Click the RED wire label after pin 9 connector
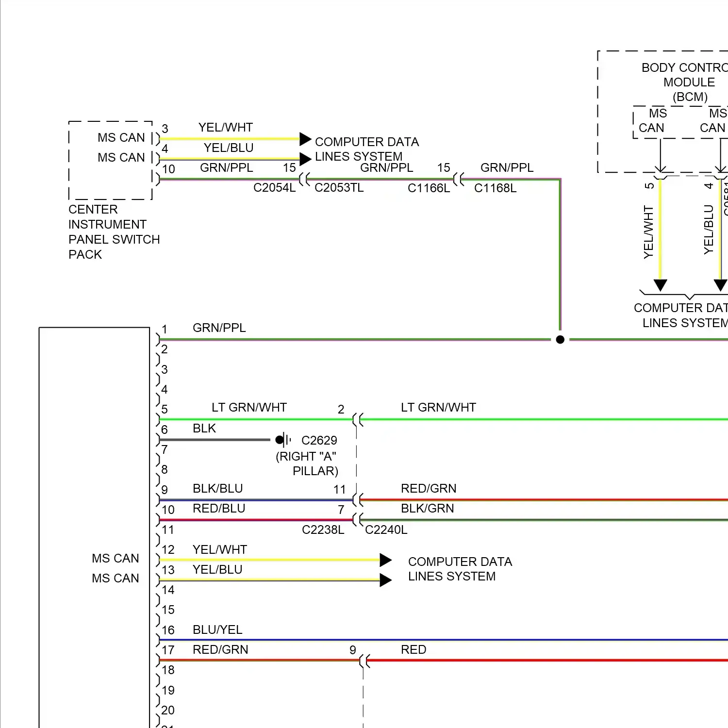 click(414, 649)
